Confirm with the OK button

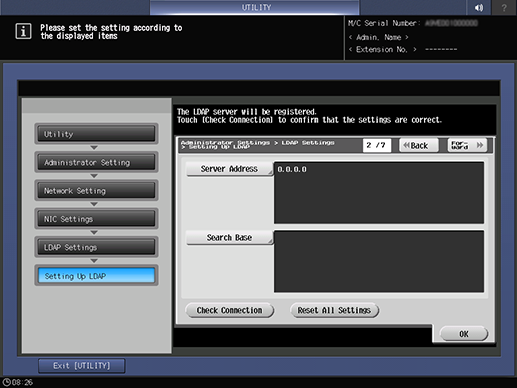(x=464, y=334)
